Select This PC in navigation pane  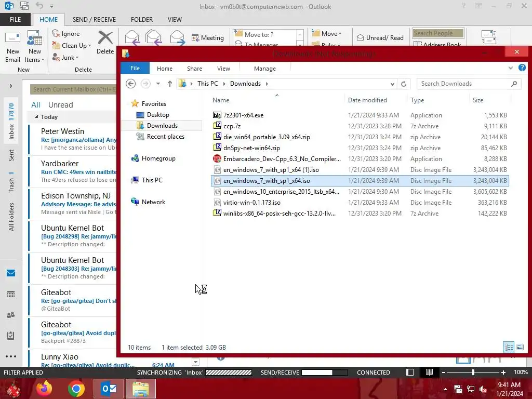[x=152, y=180]
